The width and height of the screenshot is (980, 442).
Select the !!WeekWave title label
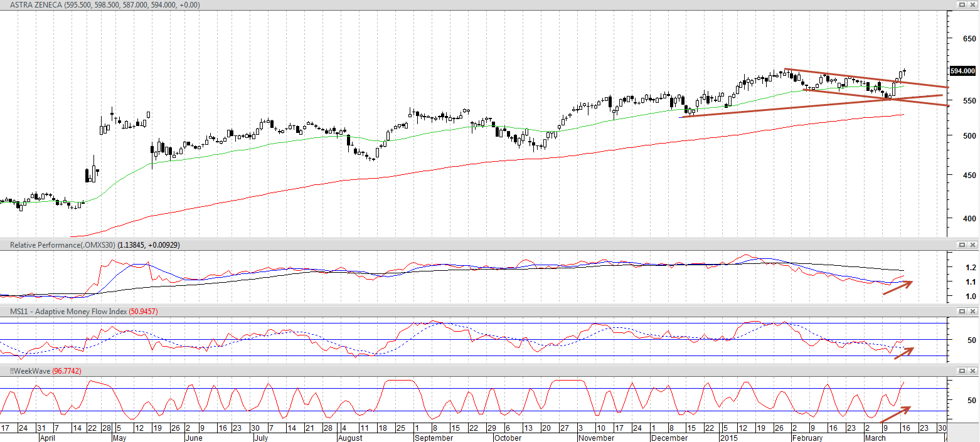click(x=29, y=371)
